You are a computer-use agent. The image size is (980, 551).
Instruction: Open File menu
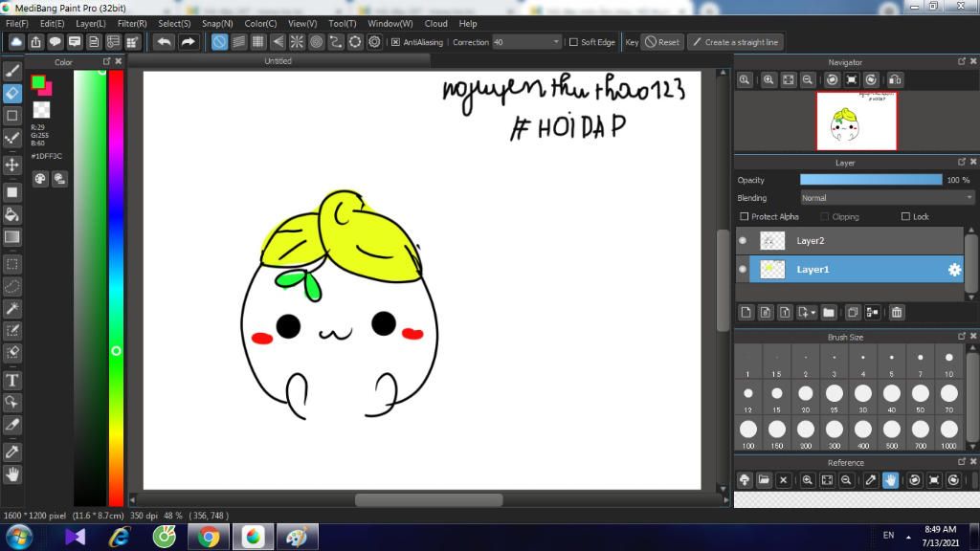(x=17, y=23)
